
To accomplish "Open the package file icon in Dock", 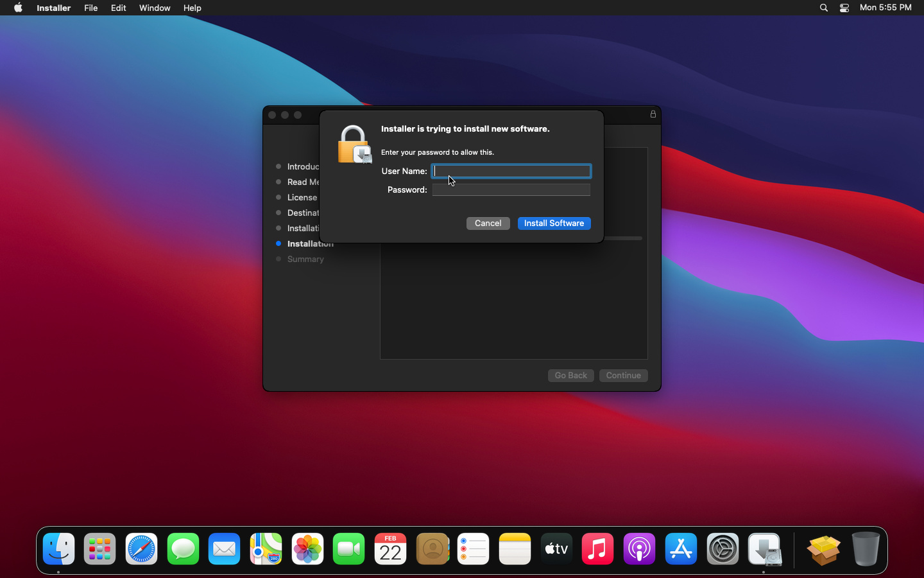I will point(823,549).
